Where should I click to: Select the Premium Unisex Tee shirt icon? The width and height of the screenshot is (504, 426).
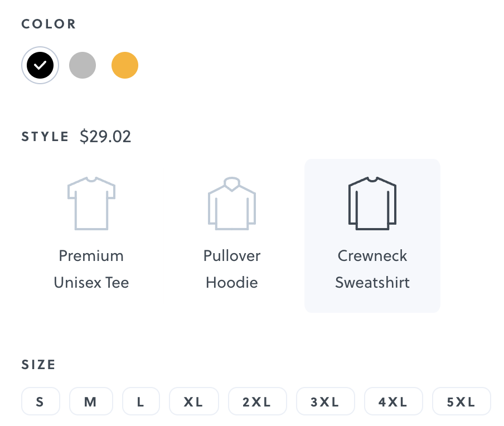[x=91, y=203]
